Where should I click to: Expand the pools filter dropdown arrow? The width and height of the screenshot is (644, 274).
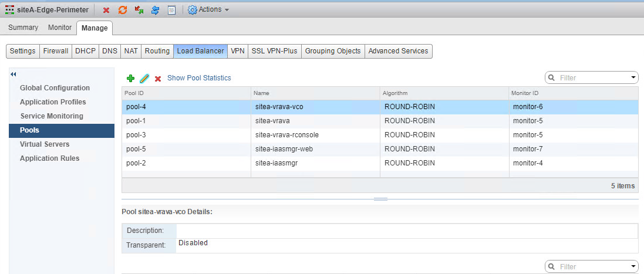pyautogui.click(x=633, y=77)
